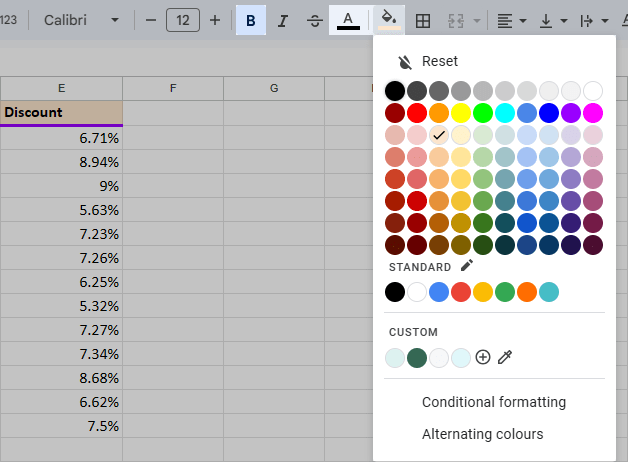
Task: Choose the bright yellow swatch
Action: click(x=461, y=113)
